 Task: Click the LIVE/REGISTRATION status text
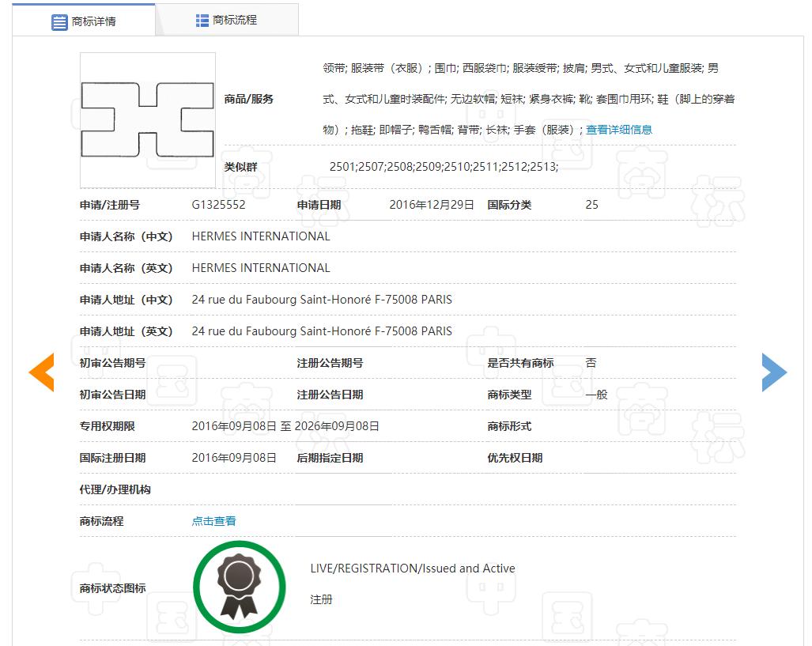[x=412, y=568]
